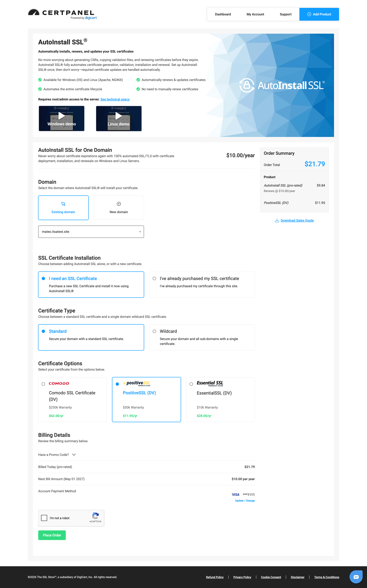Viewport: 367px width, 588px height.
Task: Check the I'm not a robot box
Action: (44, 518)
